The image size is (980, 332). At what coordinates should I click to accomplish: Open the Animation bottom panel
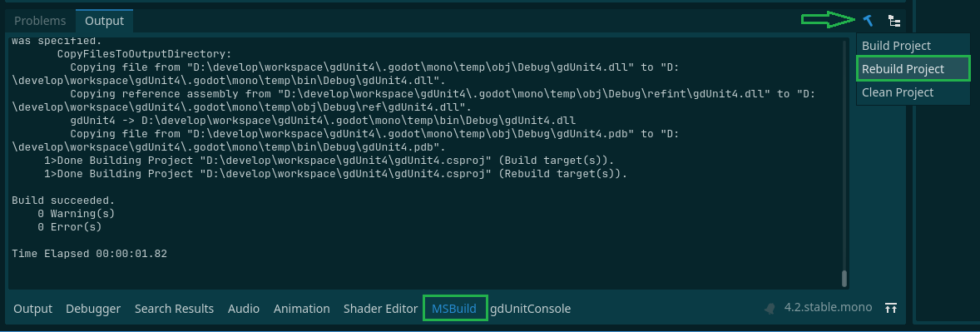tap(302, 308)
